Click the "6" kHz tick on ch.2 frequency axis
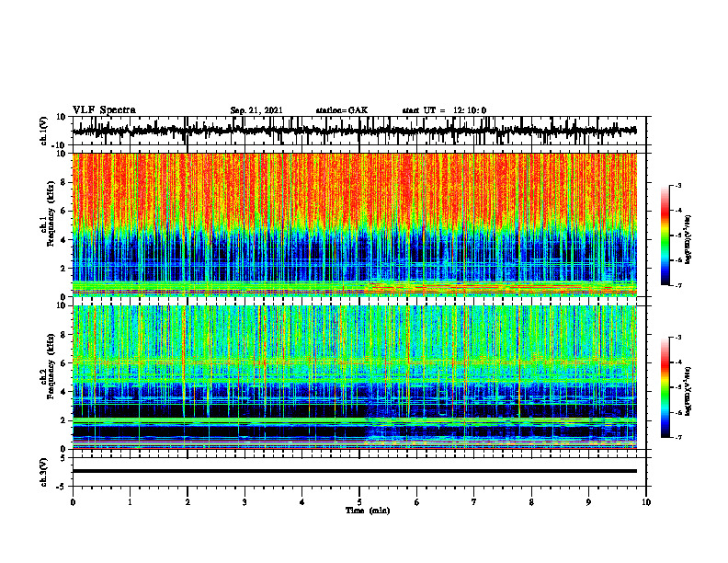Image resolution: width=728 pixels, height=563 pixels. pos(64,363)
